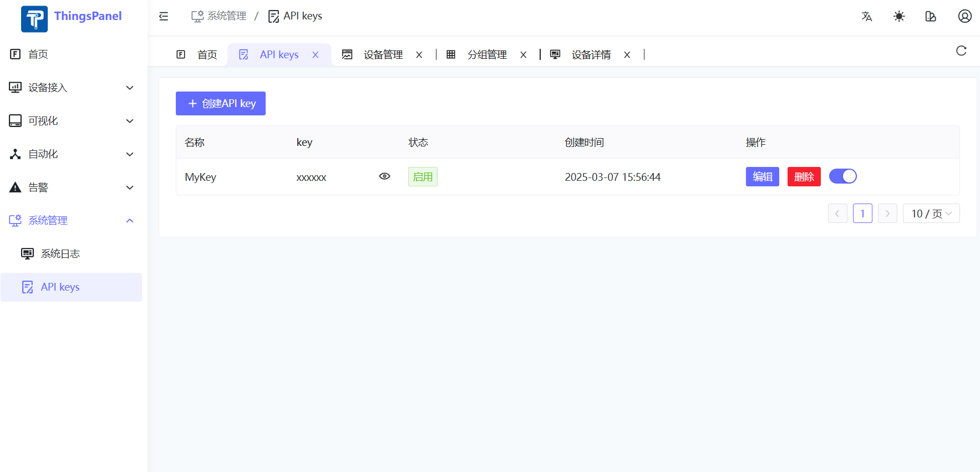Viewport: 980px width, 472px height.
Task: Switch to the 设备详情 tab
Action: [x=591, y=55]
